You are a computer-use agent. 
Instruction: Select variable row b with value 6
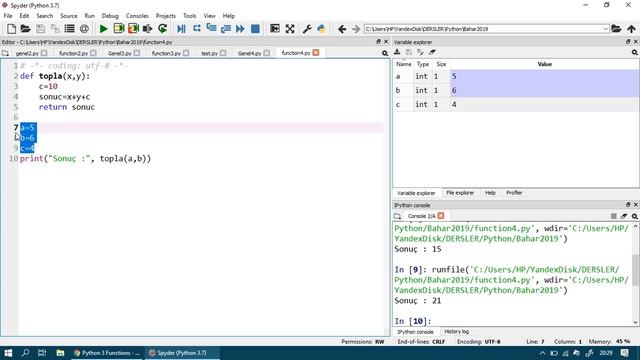click(x=516, y=90)
